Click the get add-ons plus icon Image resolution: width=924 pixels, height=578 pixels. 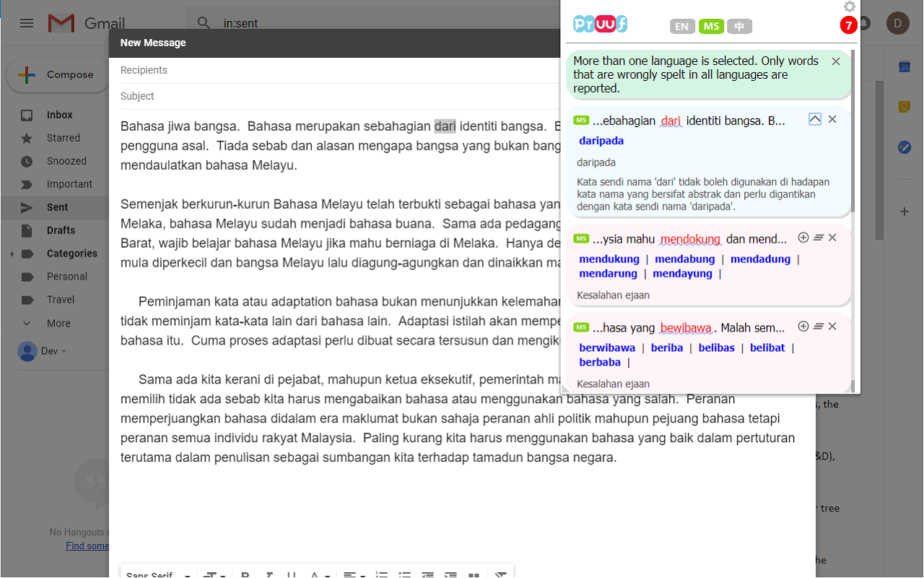tap(904, 212)
